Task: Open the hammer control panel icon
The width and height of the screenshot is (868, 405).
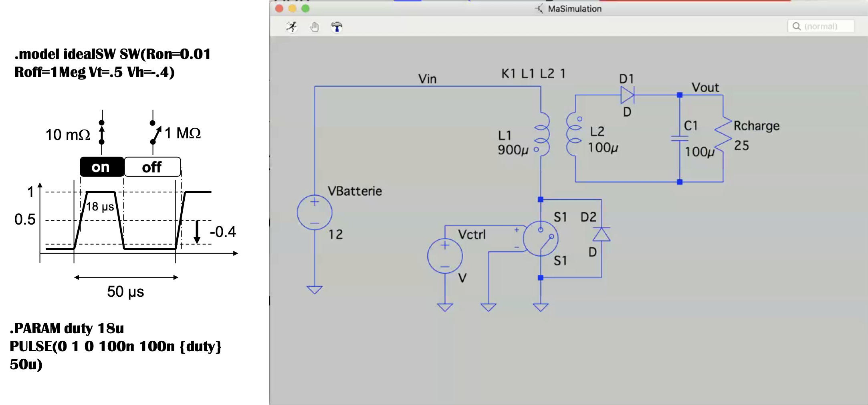Action: pos(337,27)
